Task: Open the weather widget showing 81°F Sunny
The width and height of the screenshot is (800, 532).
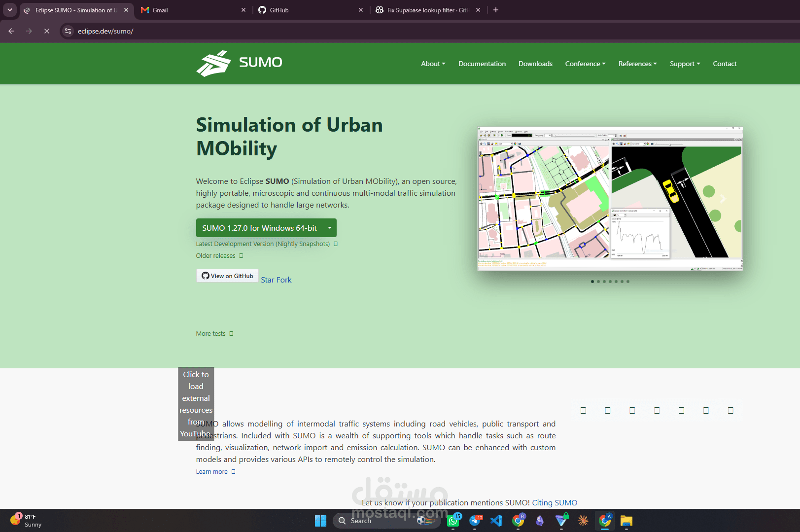Action: point(26,521)
